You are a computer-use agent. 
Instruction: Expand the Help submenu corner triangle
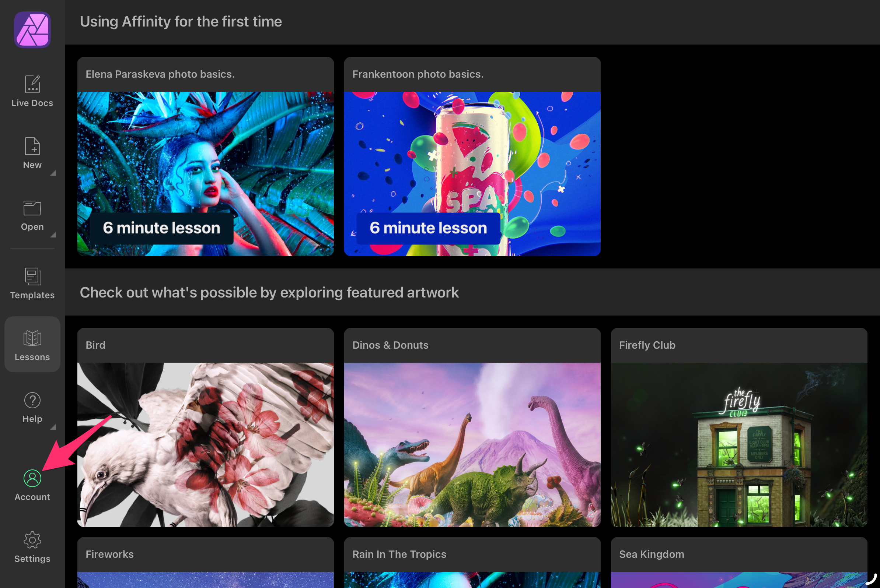53,427
